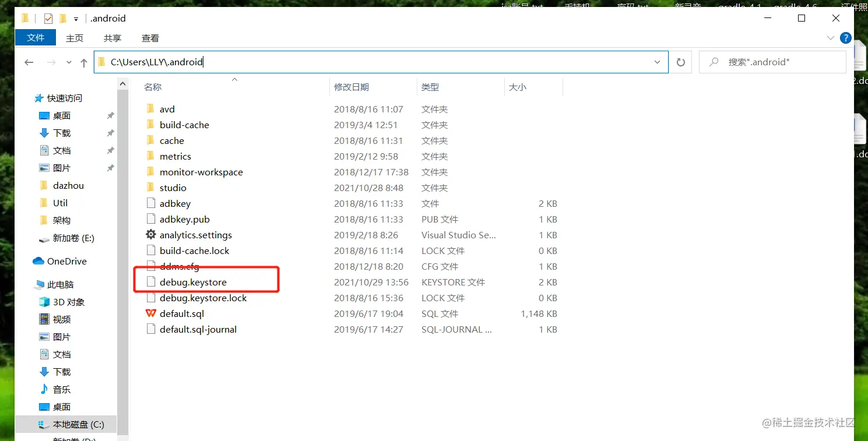
Task: Switch to the 查看 ribbon tab
Action: [x=150, y=38]
